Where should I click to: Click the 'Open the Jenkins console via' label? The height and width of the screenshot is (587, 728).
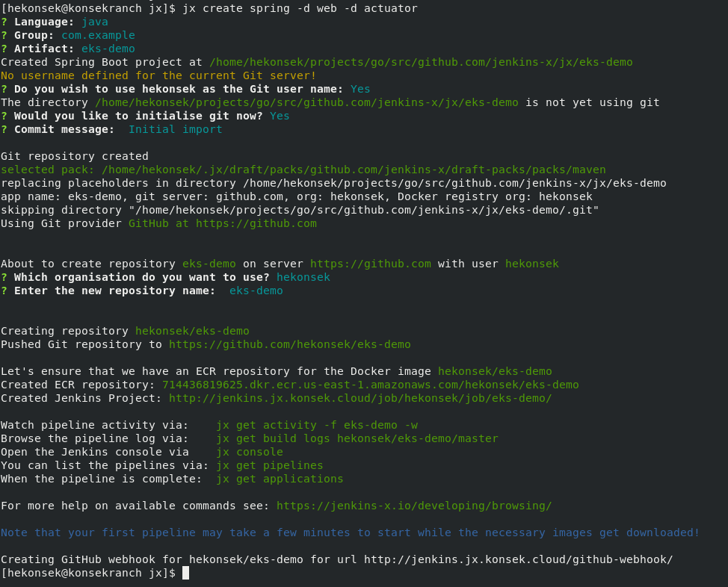pyautogui.click(x=95, y=453)
